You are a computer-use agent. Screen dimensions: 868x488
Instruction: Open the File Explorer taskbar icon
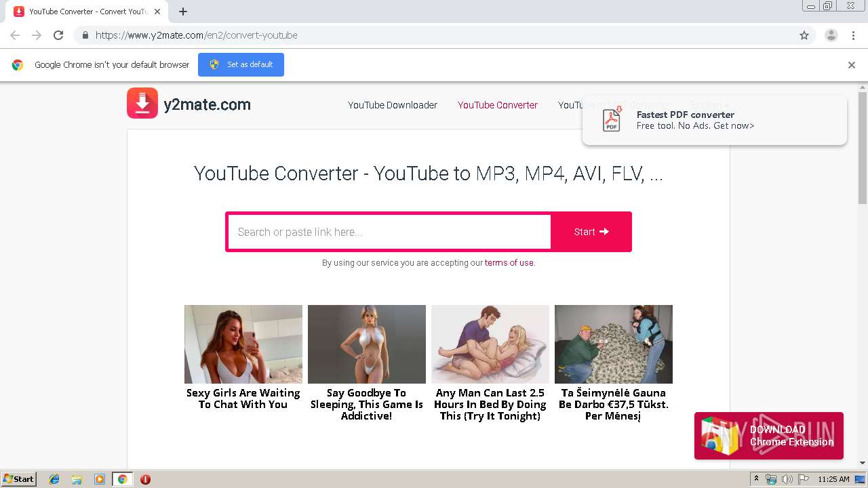click(77, 479)
